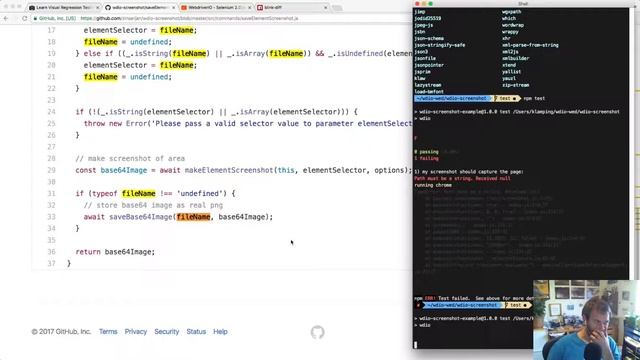
Task: Click the webcam video overlay thumbnail
Action: point(586,320)
